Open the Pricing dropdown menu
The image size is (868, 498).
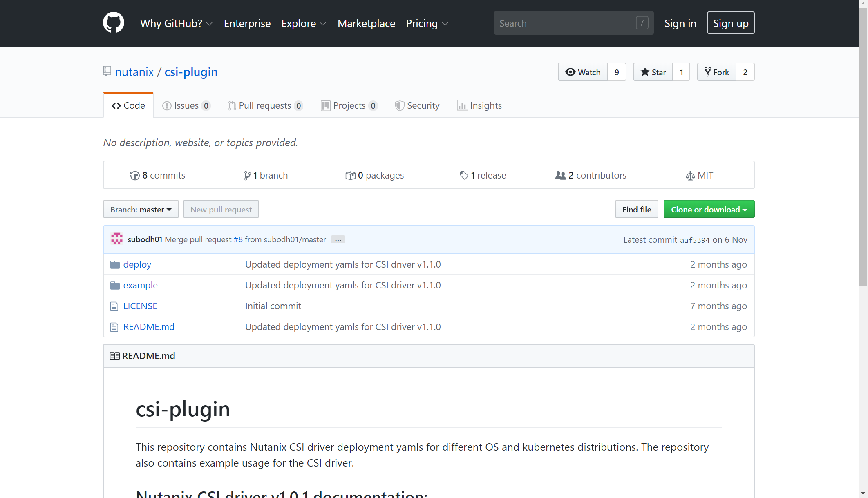click(x=427, y=23)
